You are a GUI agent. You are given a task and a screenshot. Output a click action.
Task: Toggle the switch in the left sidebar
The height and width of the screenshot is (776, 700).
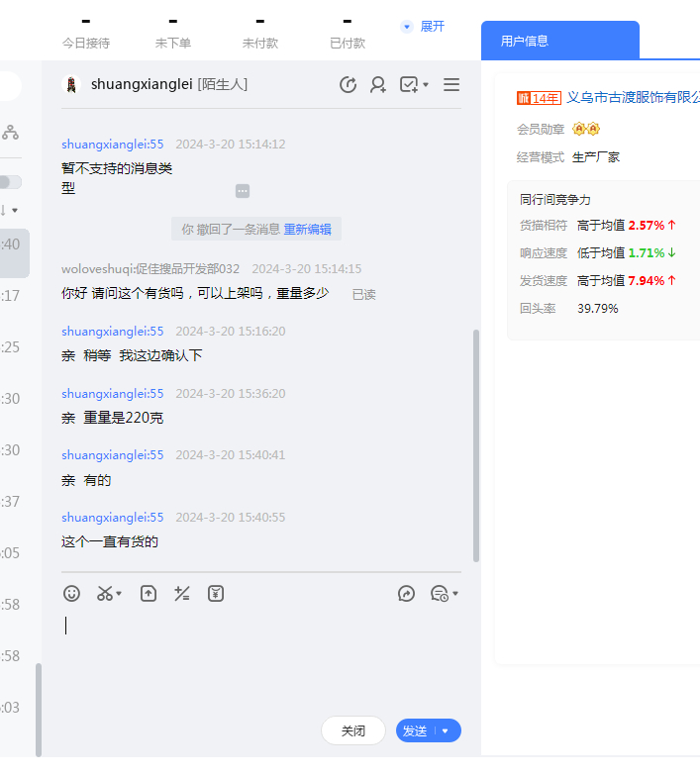click(x=10, y=182)
